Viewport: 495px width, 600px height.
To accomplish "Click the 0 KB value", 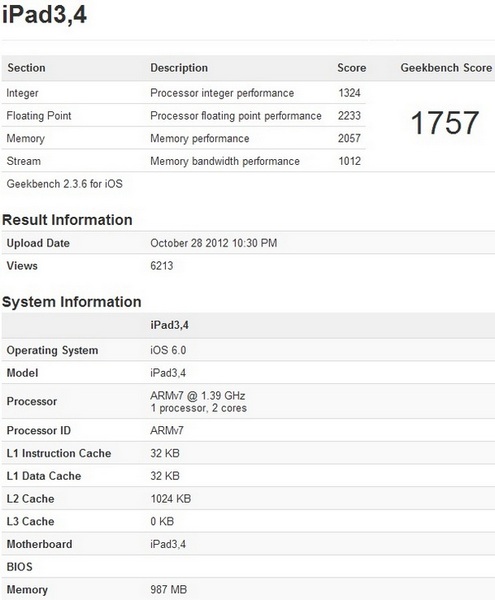I will point(162,521).
